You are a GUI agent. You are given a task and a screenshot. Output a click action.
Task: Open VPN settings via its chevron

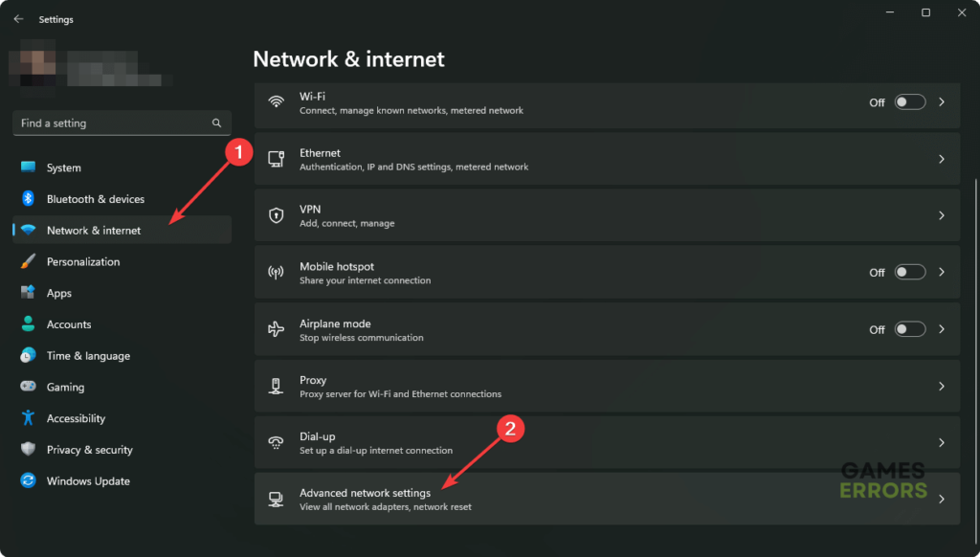(940, 214)
